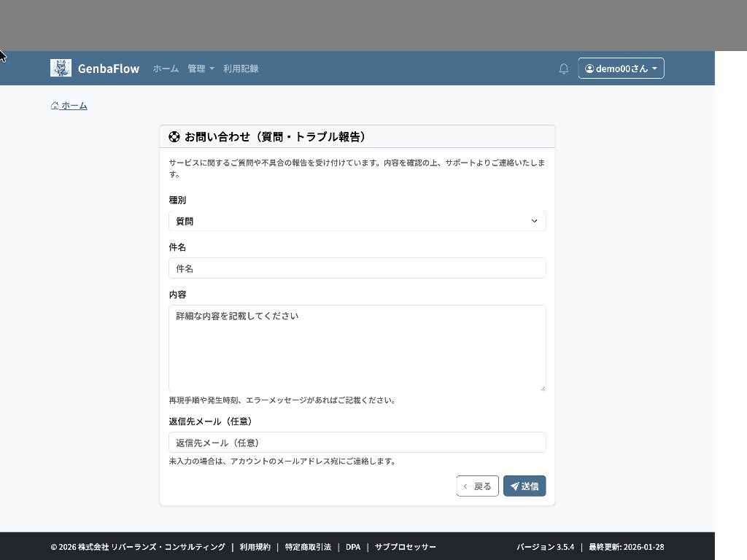
Task: Open the サブプロセッサー footer link
Action: pos(405,546)
